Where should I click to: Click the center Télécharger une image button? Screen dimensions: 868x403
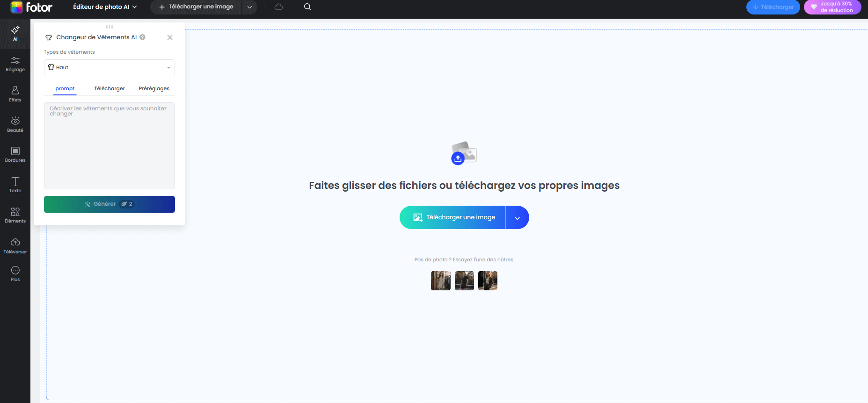452,217
